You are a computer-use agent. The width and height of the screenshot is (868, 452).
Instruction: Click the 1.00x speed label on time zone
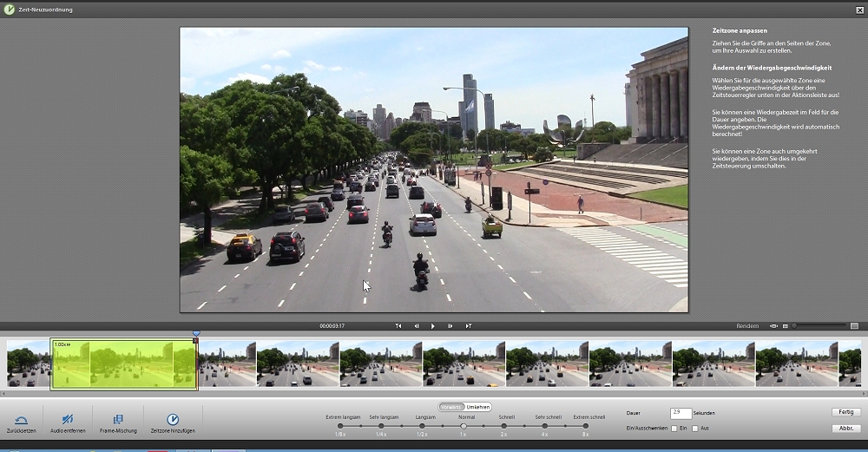[x=62, y=344]
